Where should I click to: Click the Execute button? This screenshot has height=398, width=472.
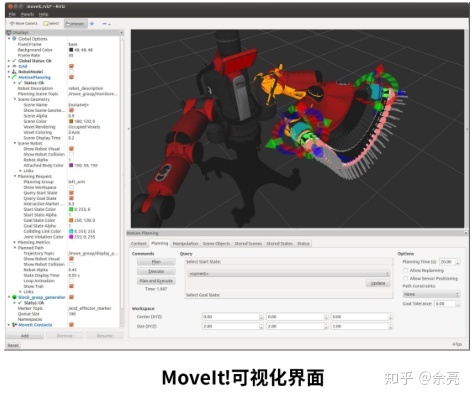tap(156, 271)
